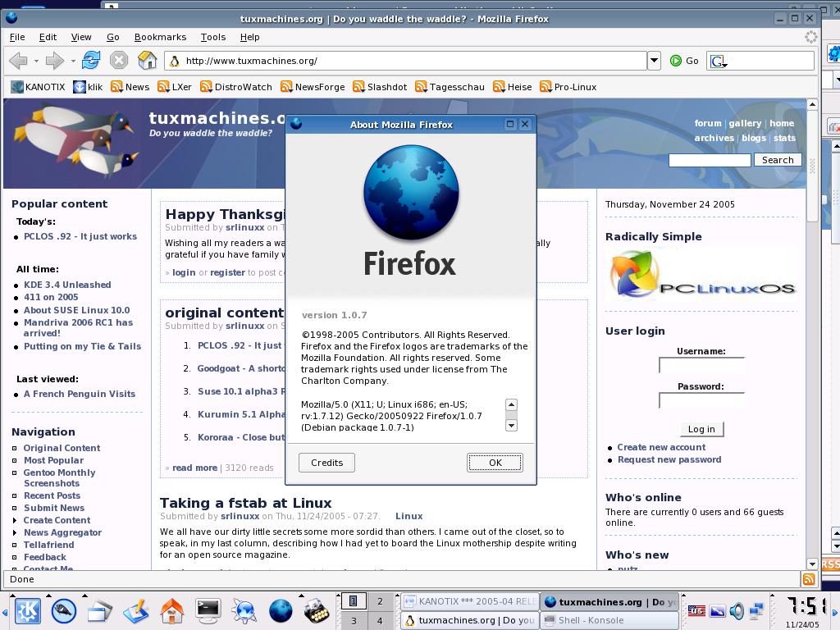Open the Forward button history dropdown
The height and width of the screenshot is (630, 840).
coord(72,61)
